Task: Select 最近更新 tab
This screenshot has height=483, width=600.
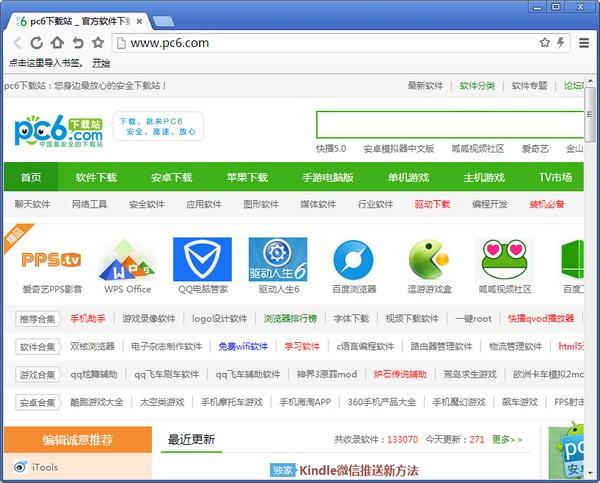Action: point(191,439)
